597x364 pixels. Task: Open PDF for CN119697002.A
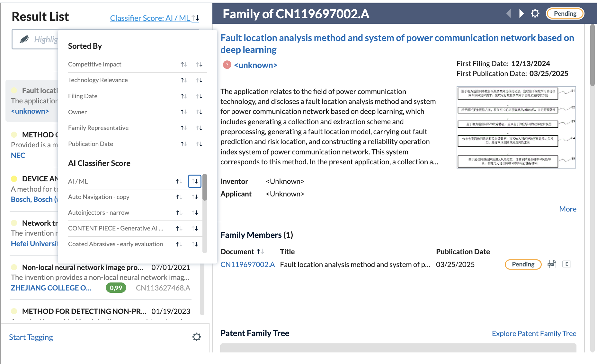[552, 264]
